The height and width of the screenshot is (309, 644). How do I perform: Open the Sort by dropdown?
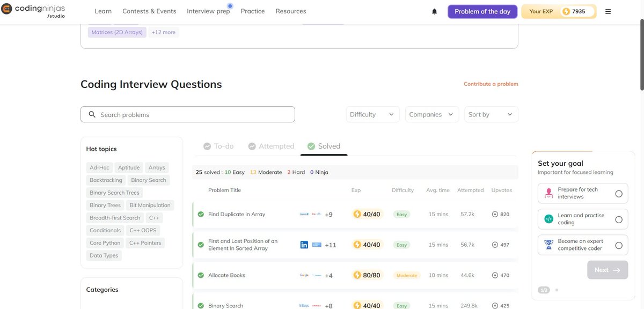point(491,114)
